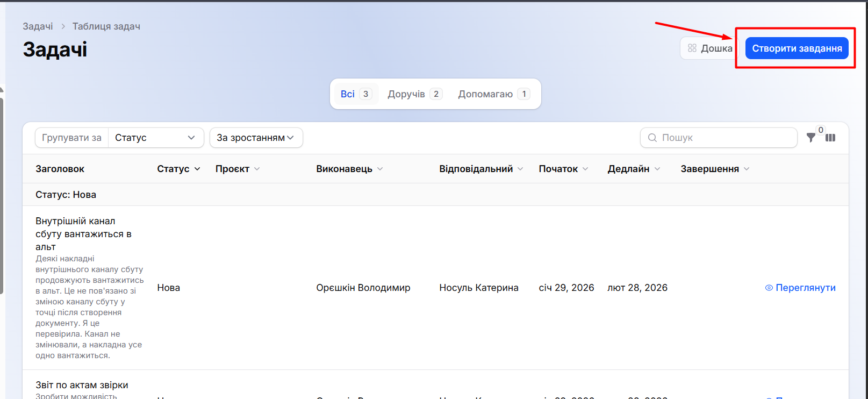Viewport: 868px width, 399px height.
Task: Open the Звіт по актам звірки task
Action: tap(82, 385)
